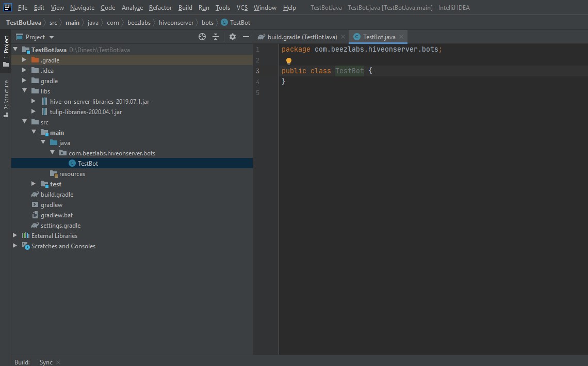Expand the .gradle folder
588x366 pixels.
pyautogui.click(x=24, y=60)
